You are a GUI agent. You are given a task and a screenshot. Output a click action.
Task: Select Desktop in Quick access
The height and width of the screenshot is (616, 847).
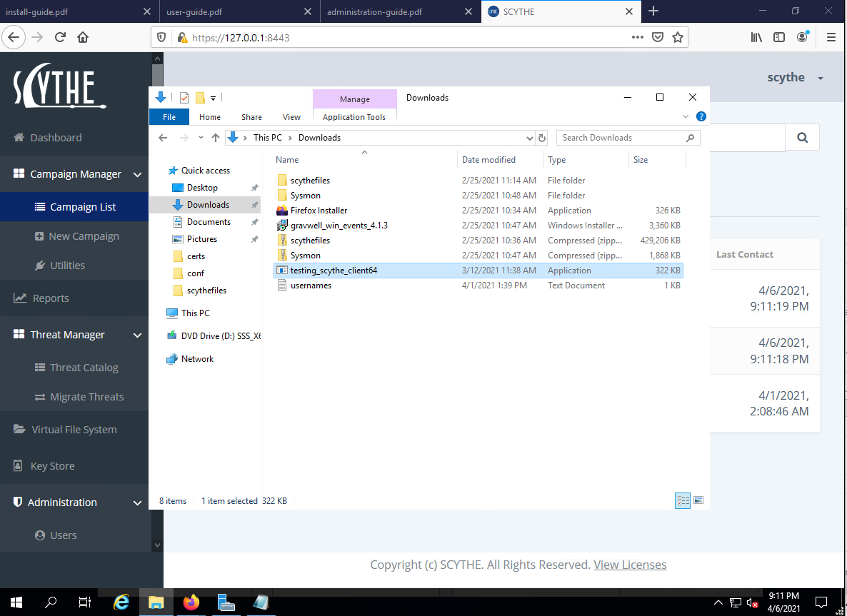coord(201,187)
